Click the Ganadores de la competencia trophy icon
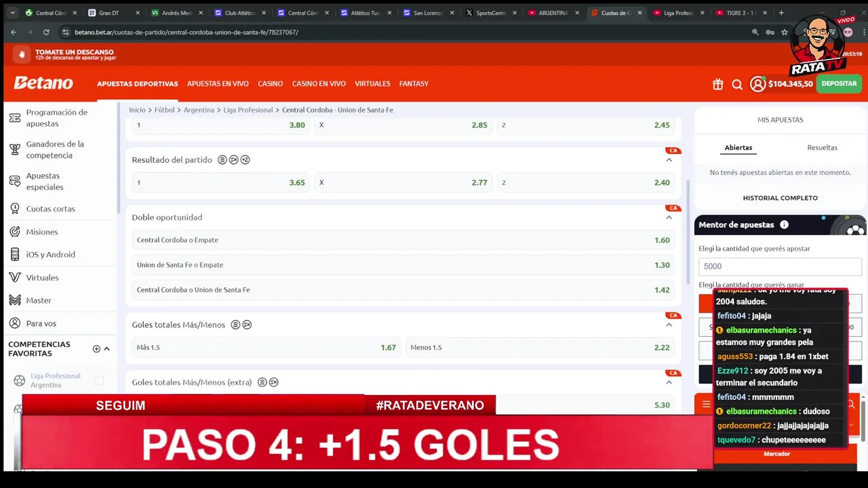868x488 pixels. pos(15,150)
